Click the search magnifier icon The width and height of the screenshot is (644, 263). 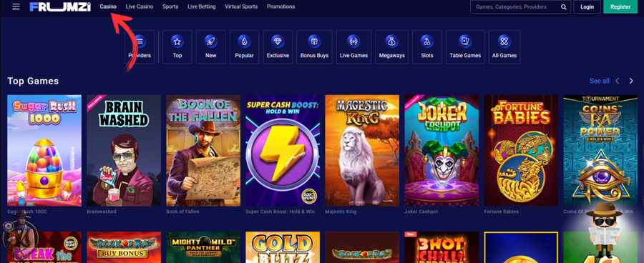(x=564, y=7)
